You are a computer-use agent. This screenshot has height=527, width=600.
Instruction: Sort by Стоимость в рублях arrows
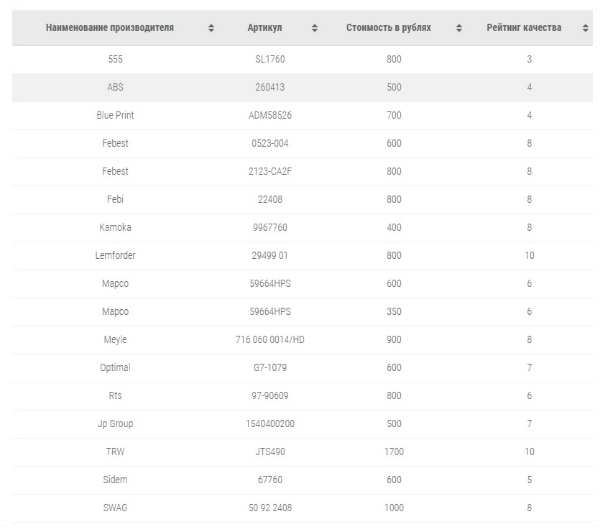459,28
